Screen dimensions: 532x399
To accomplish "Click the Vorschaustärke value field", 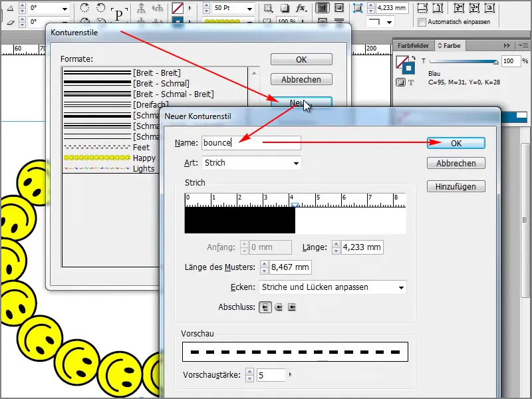I will (271, 375).
